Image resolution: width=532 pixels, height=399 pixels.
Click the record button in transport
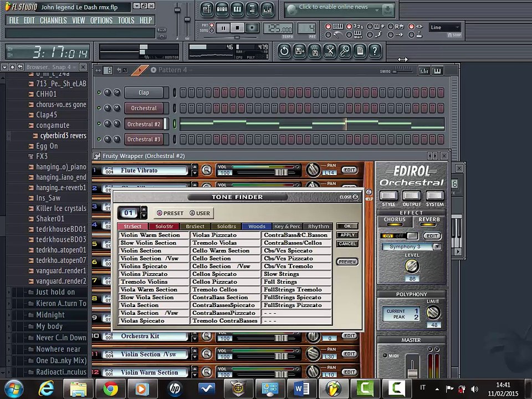tap(252, 28)
